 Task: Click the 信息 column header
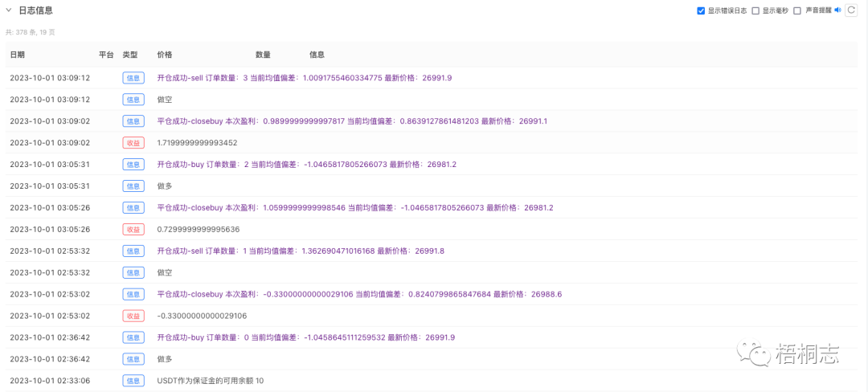(317, 55)
